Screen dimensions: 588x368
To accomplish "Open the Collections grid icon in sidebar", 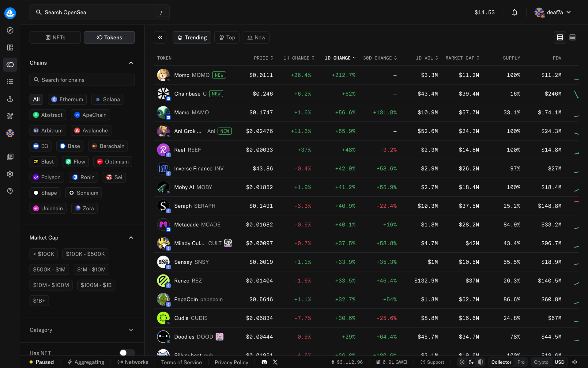I will (10, 48).
